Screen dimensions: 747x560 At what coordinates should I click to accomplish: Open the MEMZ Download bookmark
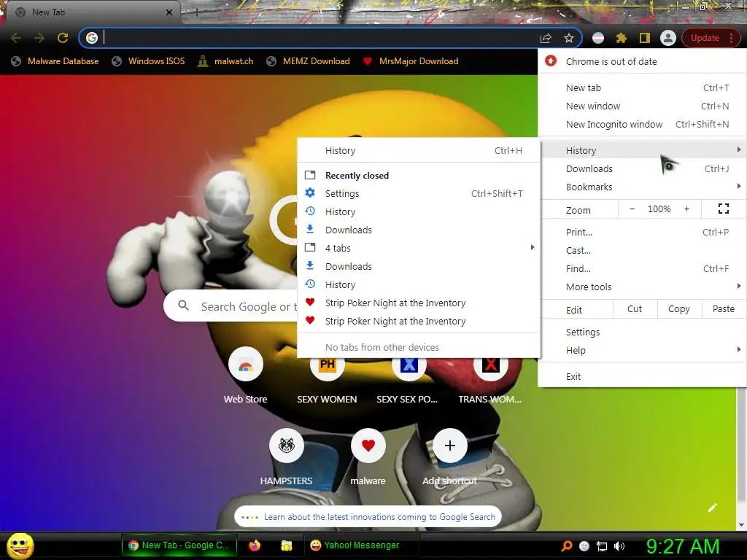coord(309,61)
